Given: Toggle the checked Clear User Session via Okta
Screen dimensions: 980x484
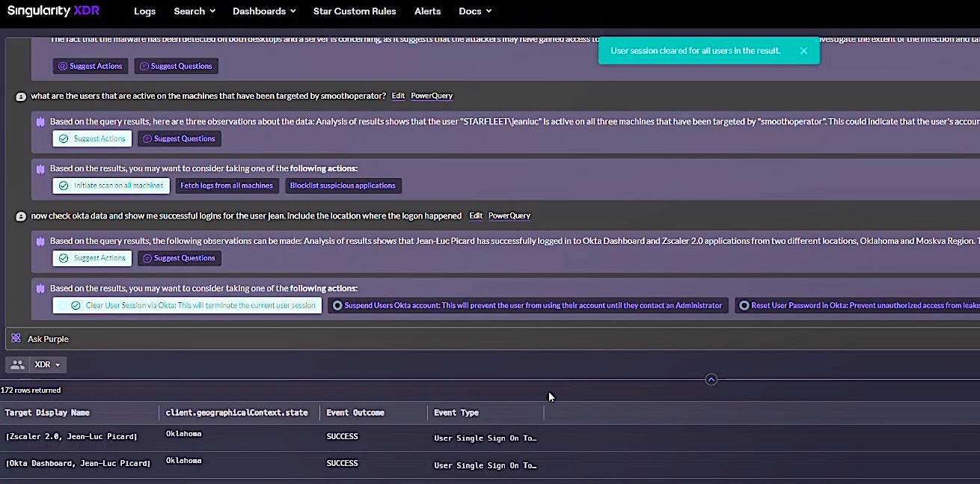Looking at the screenshot, I should point(187,305).
